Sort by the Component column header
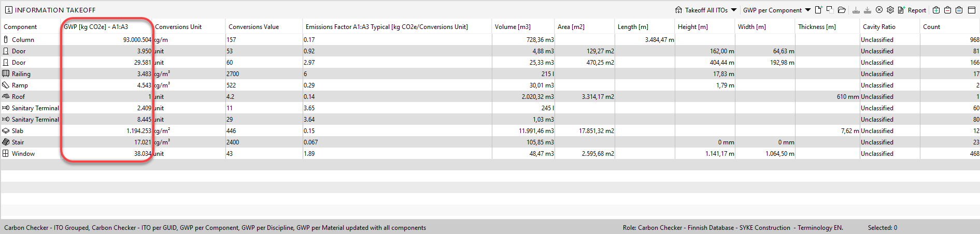This screenshot has width=980, height=234. [21, 27]
